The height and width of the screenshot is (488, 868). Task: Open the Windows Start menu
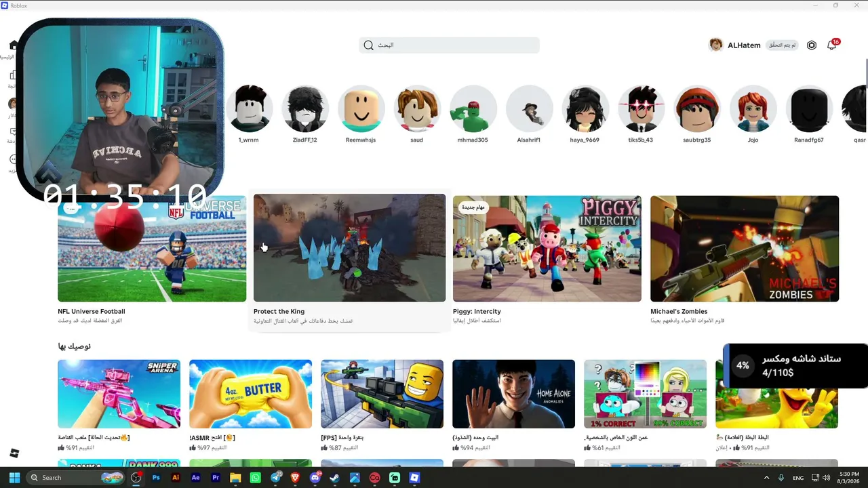coord(14,478)
